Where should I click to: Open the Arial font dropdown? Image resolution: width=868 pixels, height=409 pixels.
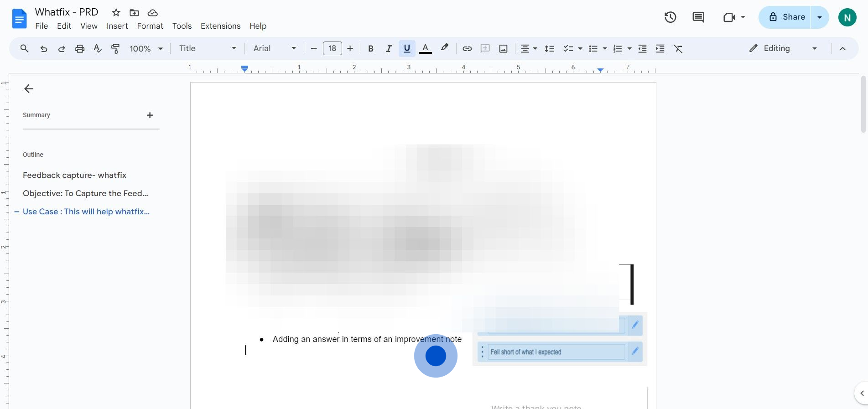(275, 48)
